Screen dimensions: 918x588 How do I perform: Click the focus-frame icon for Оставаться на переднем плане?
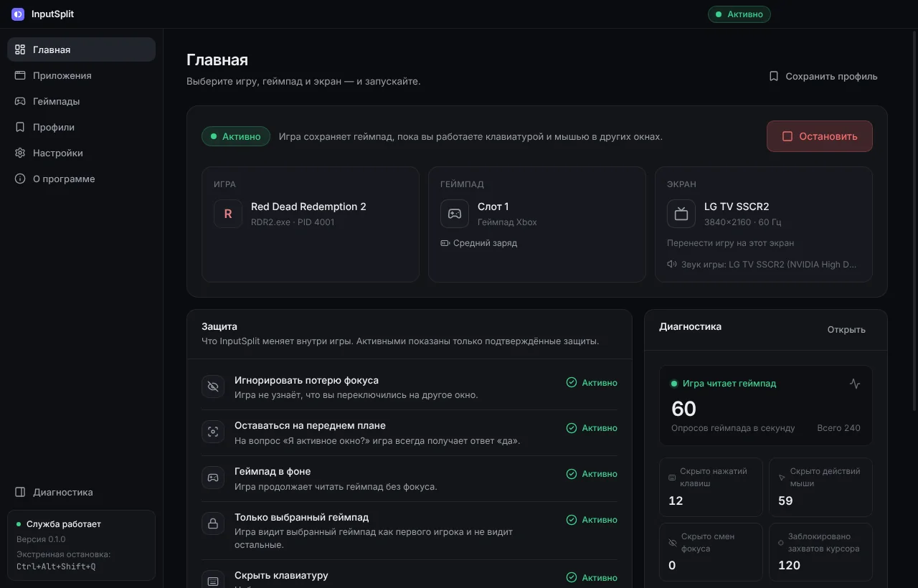tap(213, 432)
